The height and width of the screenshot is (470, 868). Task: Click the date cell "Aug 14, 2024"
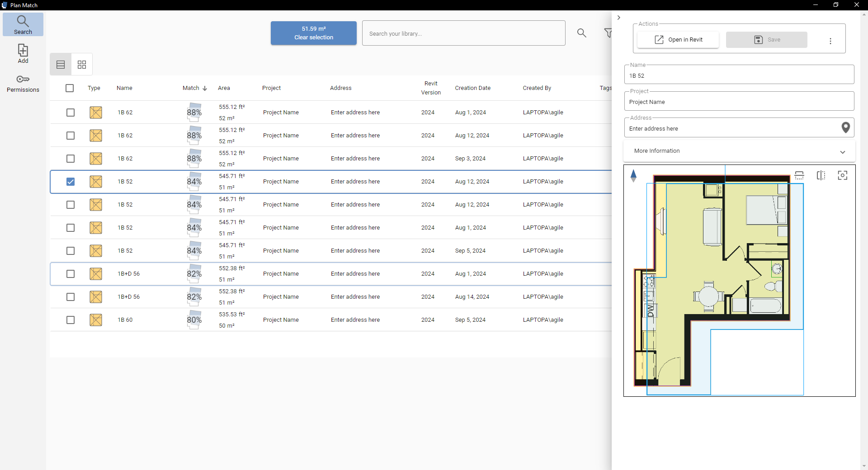[x=472, y=297]
